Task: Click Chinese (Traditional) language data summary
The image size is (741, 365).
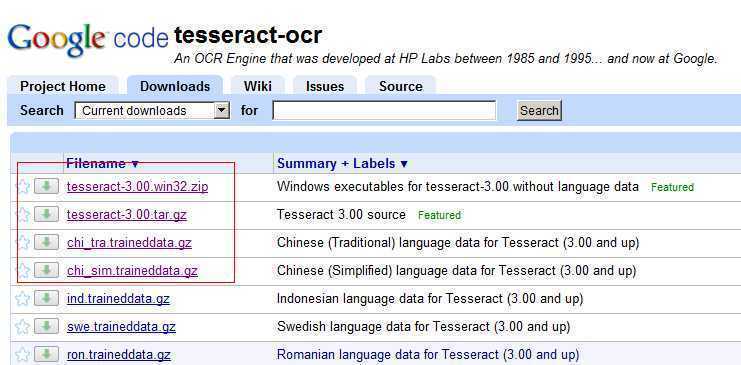Action: tap(458, 243)
